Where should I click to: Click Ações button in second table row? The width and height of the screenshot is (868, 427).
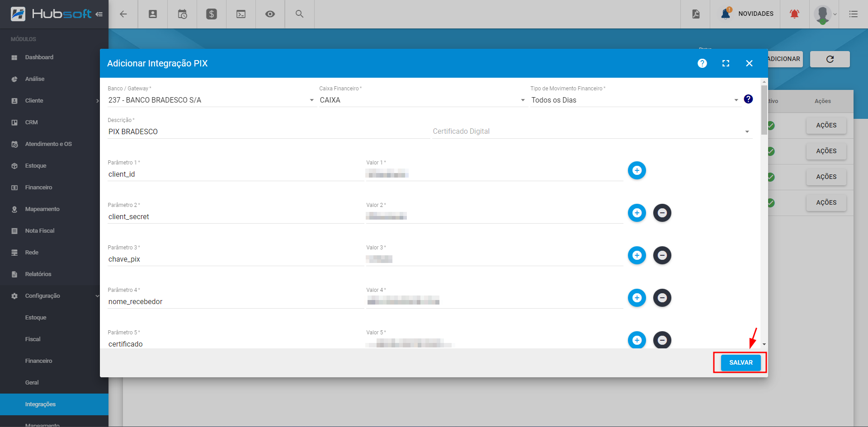coord(826,151)
